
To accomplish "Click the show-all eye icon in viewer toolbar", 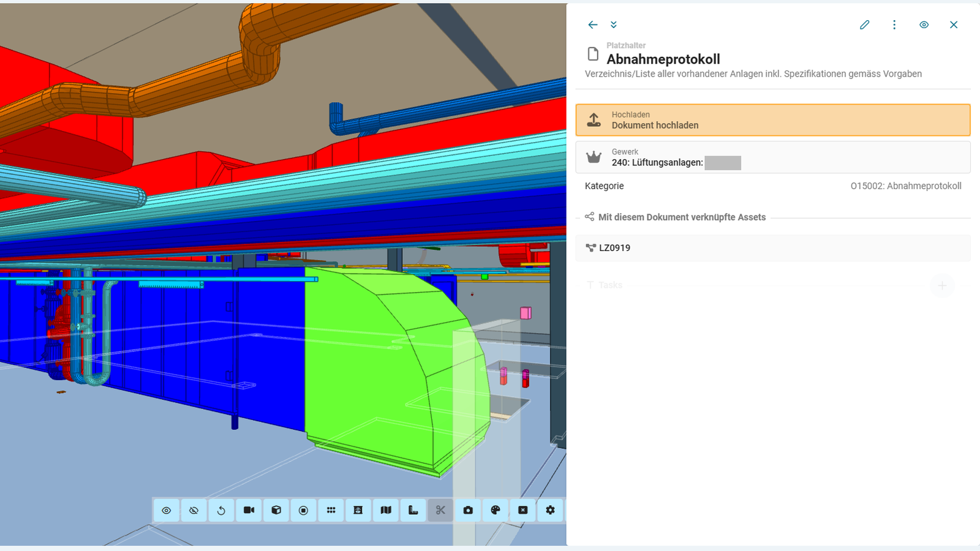I will tap(166, 510).
